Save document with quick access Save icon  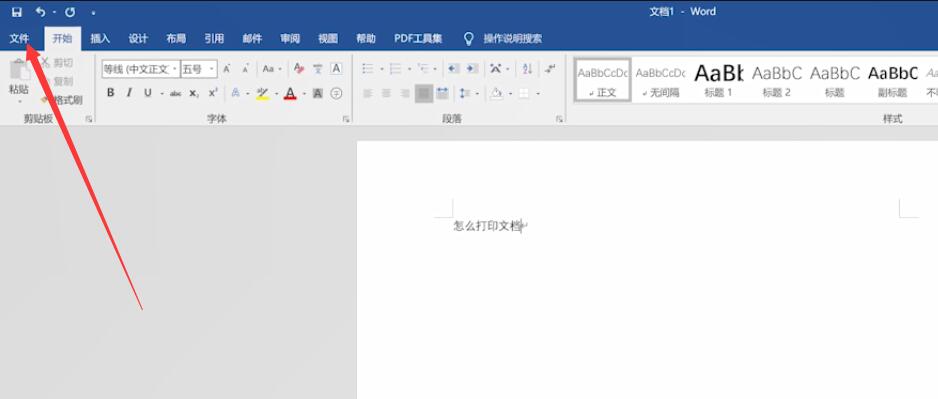click(x=17, y=12)
